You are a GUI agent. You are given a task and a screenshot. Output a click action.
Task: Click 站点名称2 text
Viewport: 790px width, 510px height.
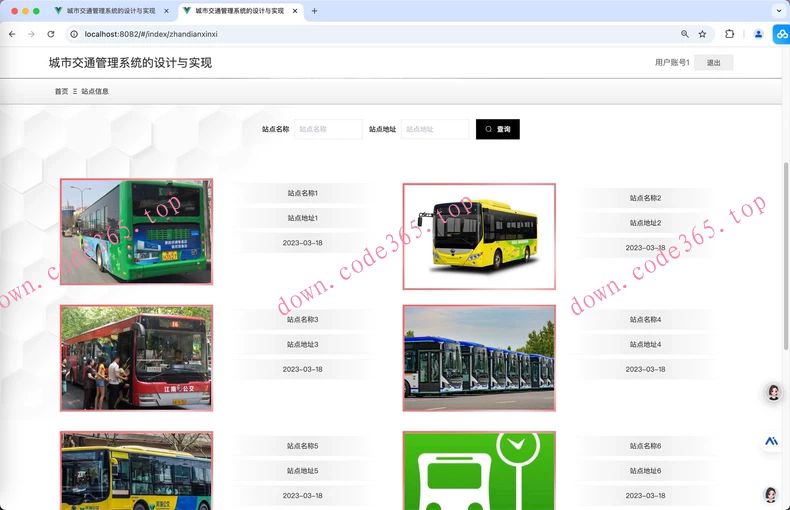(x=645, y=198)
